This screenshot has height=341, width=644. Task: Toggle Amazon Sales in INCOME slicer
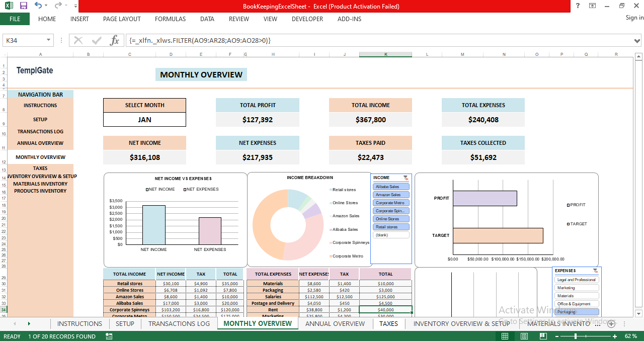click(391, 195)
